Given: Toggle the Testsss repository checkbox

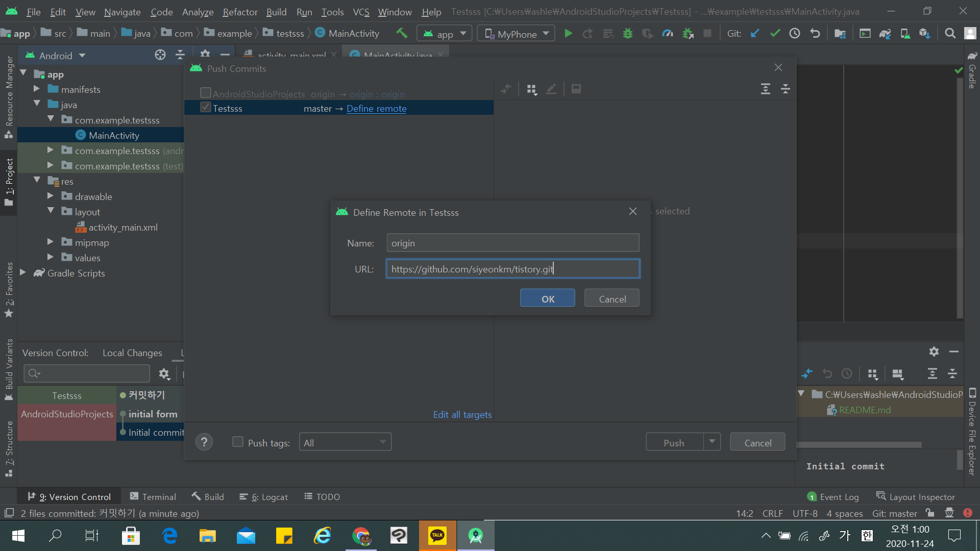Looking at the screenshot, I should 206,108.
